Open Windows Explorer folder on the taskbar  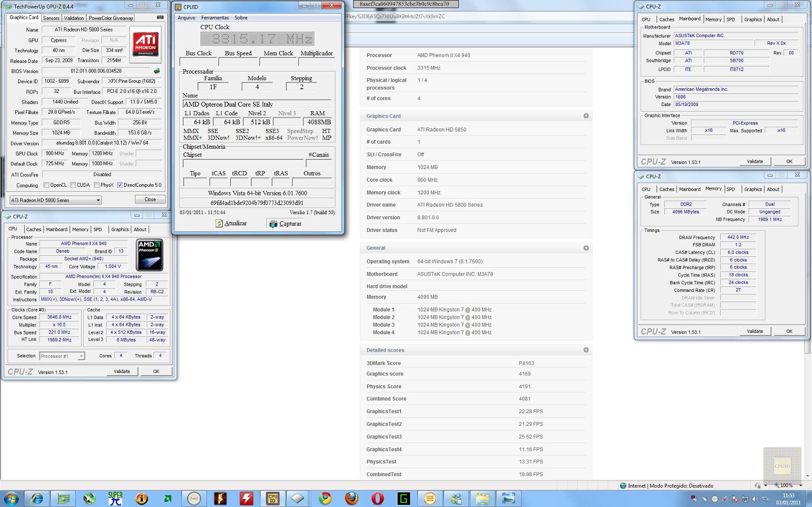(482, 498)
